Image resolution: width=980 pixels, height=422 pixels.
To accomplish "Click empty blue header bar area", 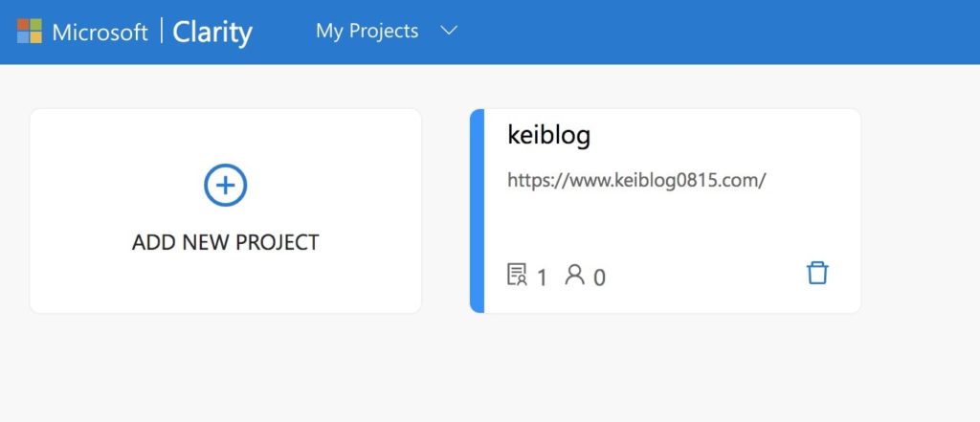I will [x=719, y=32].
